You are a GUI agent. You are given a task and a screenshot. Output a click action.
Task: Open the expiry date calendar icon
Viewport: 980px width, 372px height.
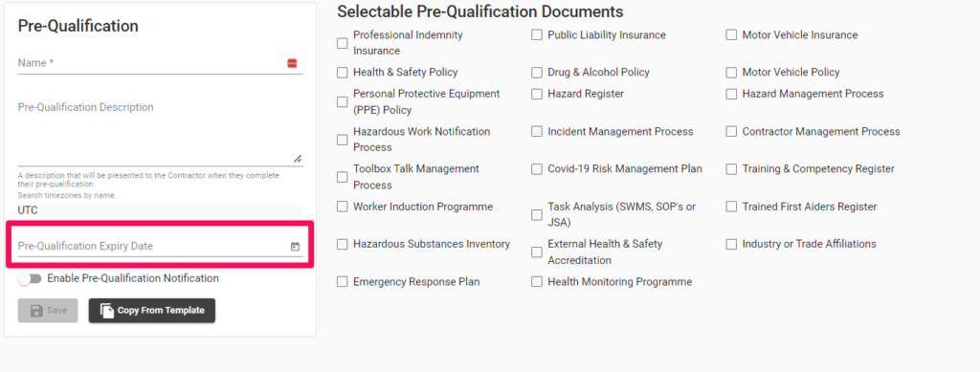pyautogui.click(x=295, y=247)
